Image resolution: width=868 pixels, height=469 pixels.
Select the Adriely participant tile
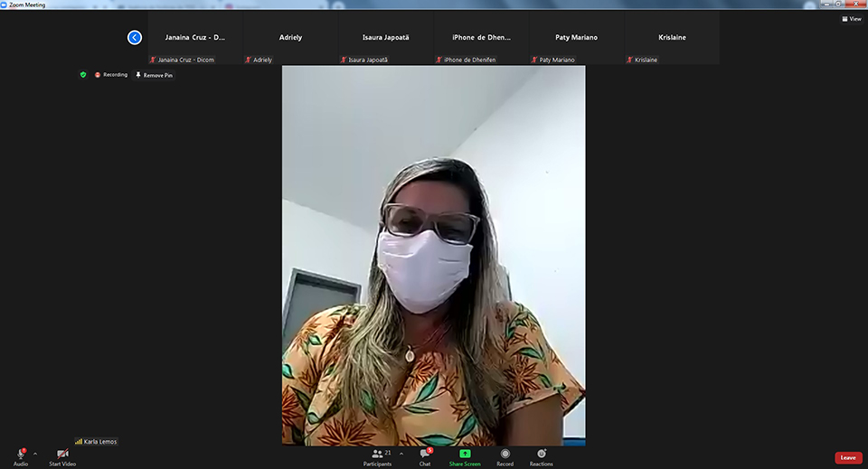click(290, 38)
